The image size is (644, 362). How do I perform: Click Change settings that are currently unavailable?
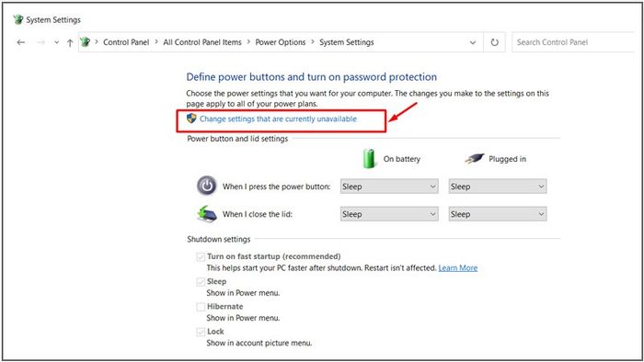coord(278,119)
